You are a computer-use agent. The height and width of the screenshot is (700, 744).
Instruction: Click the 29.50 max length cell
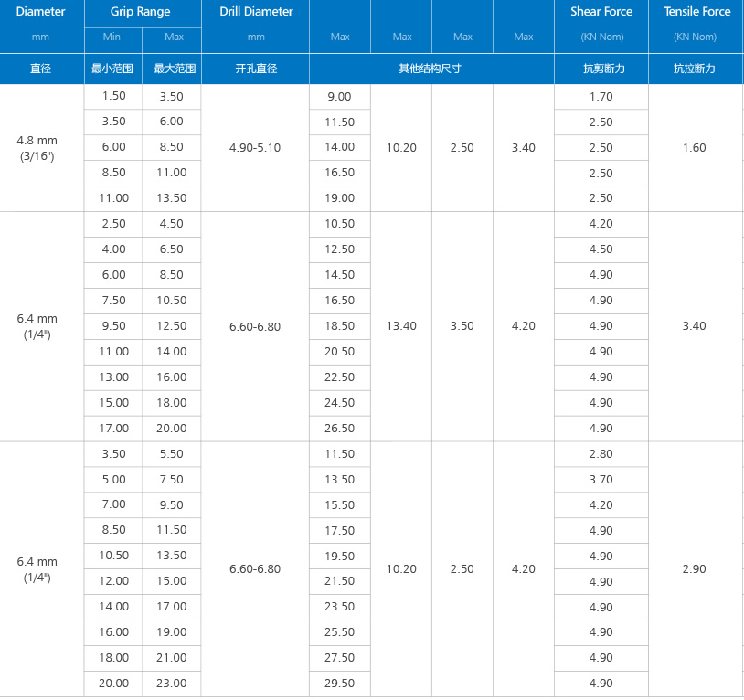click(339, 684)
